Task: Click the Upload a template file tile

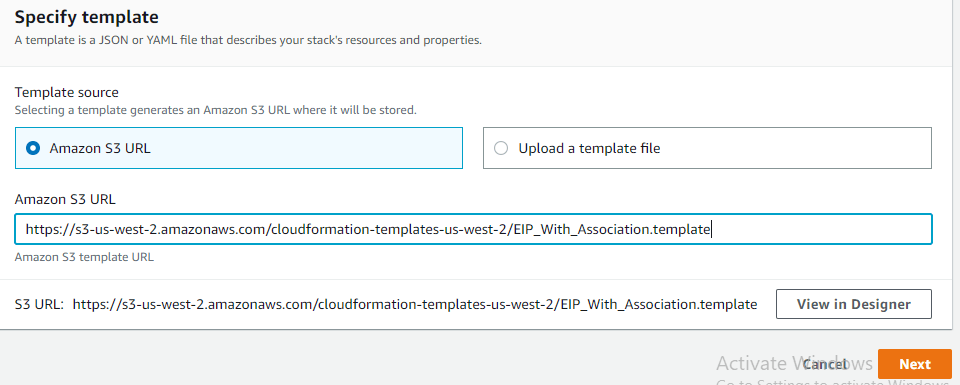Action: (x=707, y=148)
